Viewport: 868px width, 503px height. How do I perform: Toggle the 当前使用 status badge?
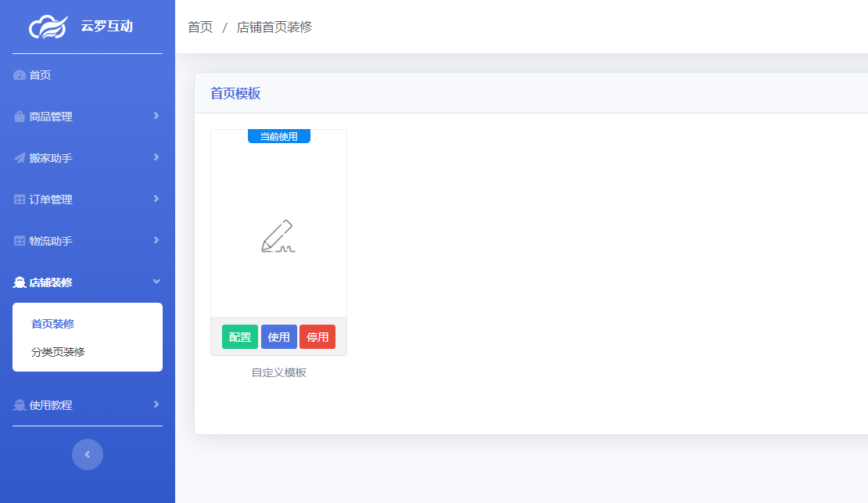(278, 135)
